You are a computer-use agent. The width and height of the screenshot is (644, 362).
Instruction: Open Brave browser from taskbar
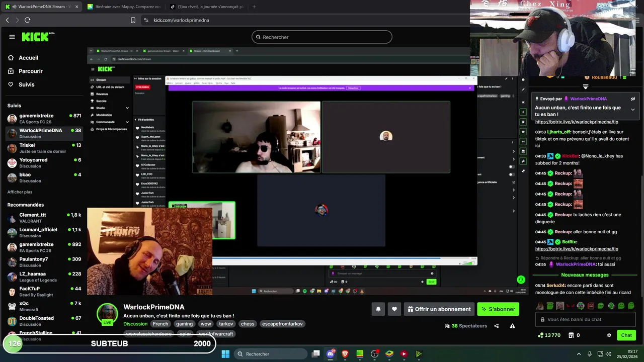(345, 354)
